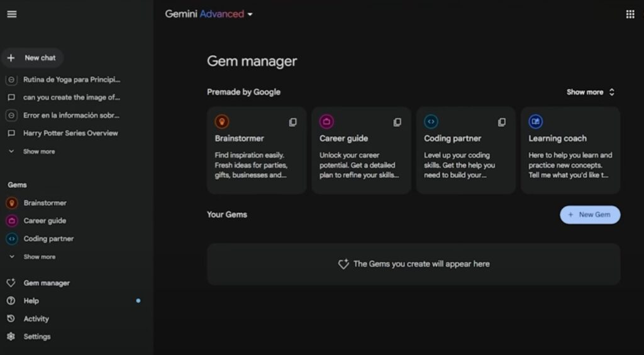The height and width of the screenshot is (355, 644).
Task: Click the chat bubble icon beside 'can you create the image'
Action: 11,97
